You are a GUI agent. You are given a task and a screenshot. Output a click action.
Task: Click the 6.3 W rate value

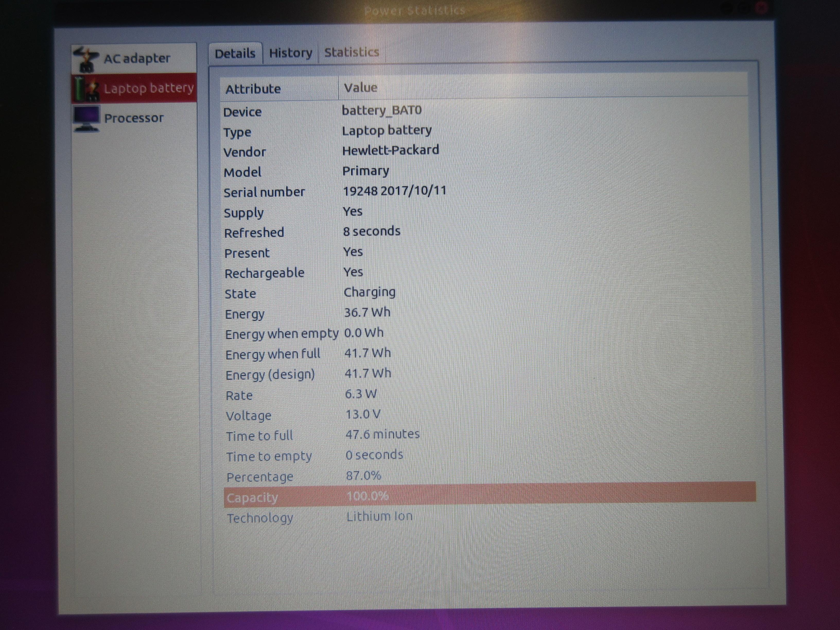coord(361,394)
